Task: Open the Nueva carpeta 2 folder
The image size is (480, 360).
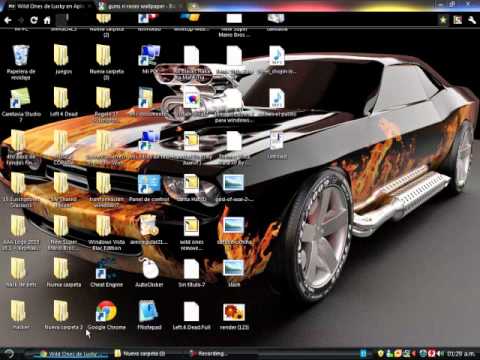Action: pos(63,315)
